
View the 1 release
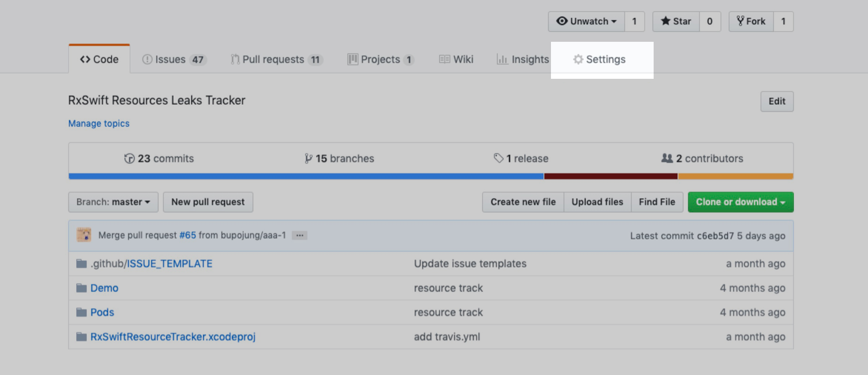pos(521,159)
